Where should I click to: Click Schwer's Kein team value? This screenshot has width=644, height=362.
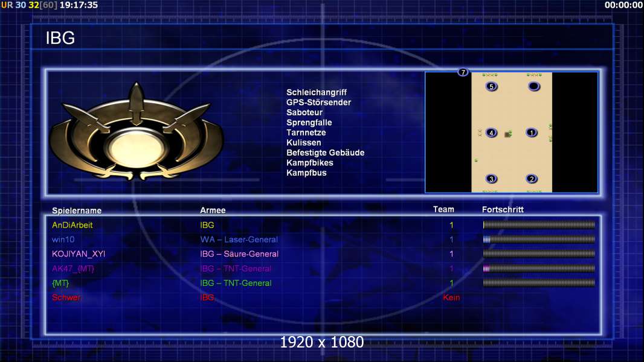click(451, 297)
